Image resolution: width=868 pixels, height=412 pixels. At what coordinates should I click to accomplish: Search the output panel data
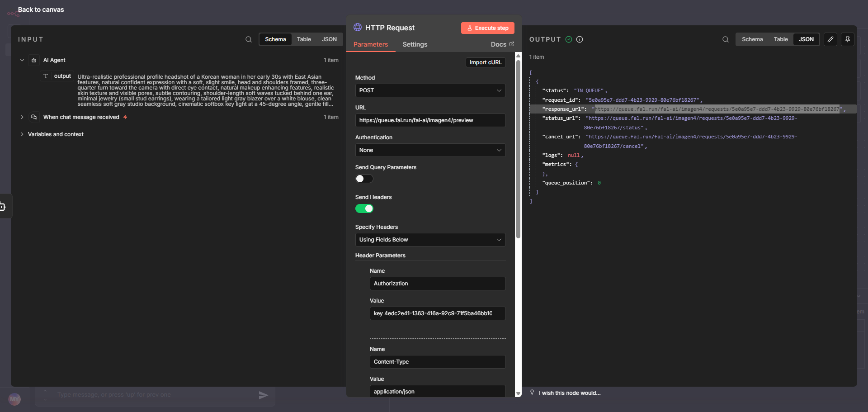point(726,39)
